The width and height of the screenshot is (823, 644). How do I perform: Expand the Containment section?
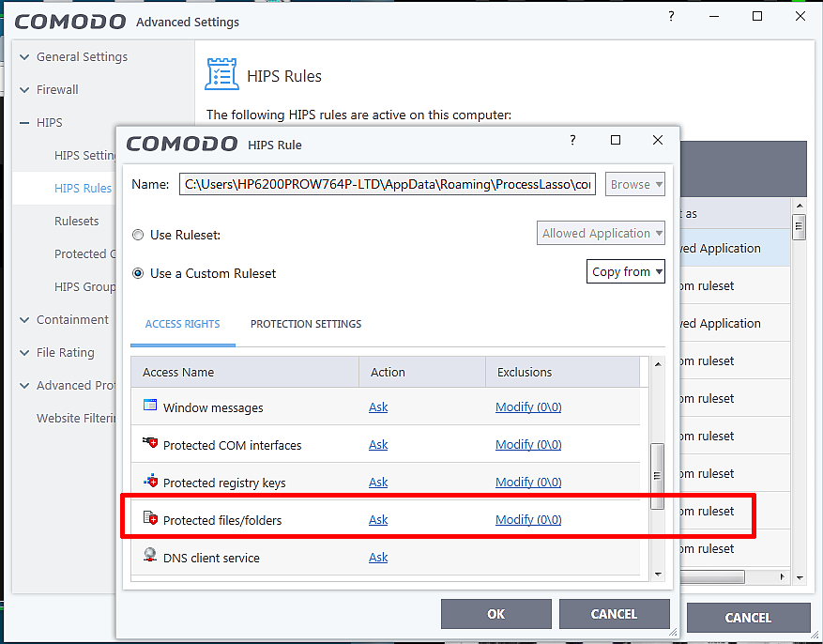point(24,319)
